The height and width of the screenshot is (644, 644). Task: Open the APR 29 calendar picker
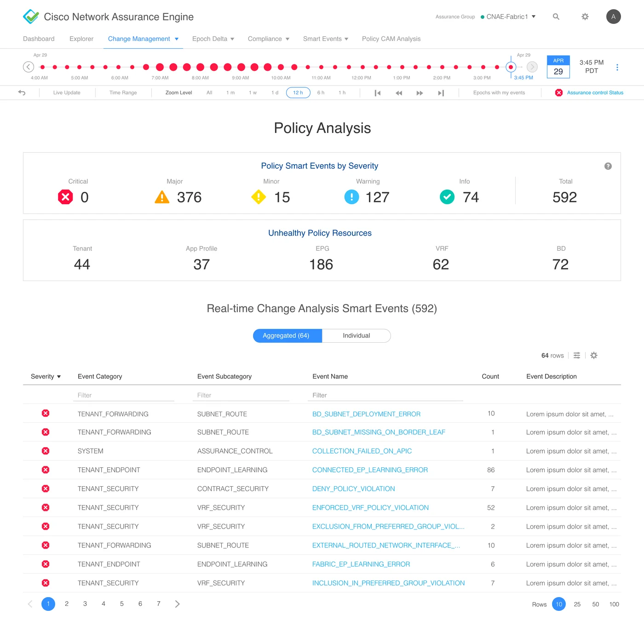(x=558, y=67)
